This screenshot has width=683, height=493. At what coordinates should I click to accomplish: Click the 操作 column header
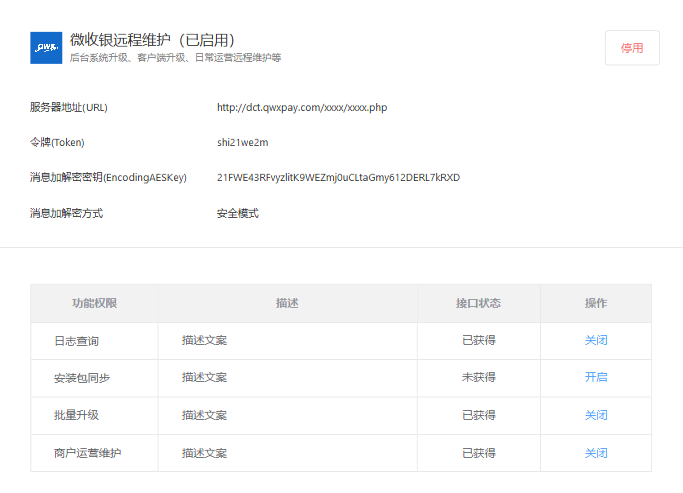pos(596,303)
